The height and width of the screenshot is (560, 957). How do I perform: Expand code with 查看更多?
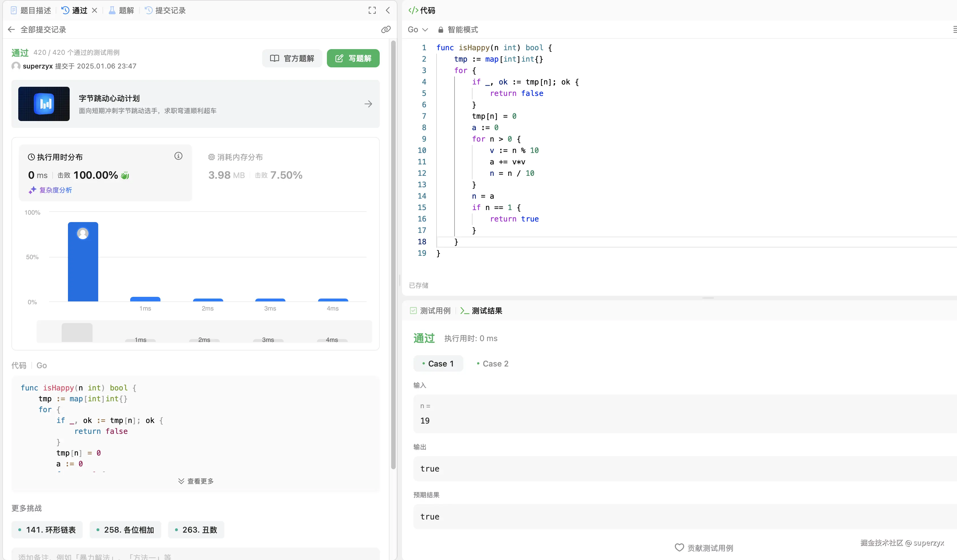coord(196,481)
